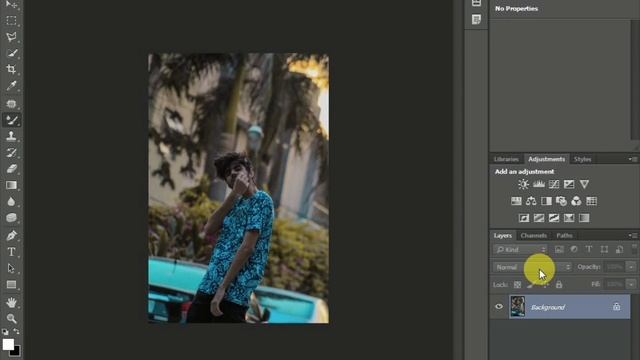Select the Horizontal Type tool

pos(11,252)
